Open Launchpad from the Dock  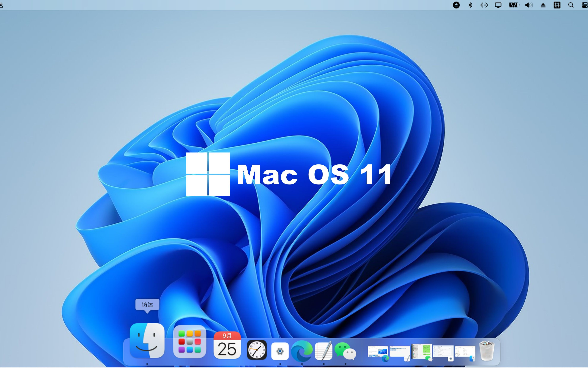[189, 342]
